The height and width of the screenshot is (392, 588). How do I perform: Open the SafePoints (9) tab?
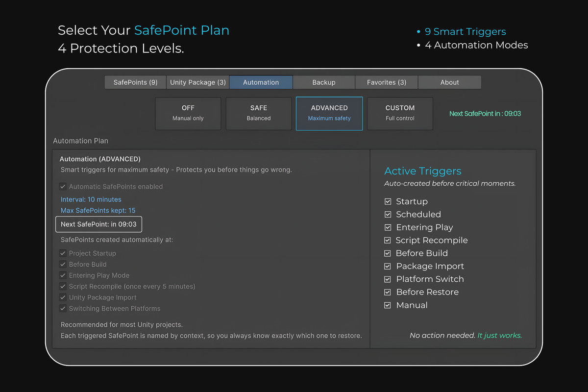135,82
